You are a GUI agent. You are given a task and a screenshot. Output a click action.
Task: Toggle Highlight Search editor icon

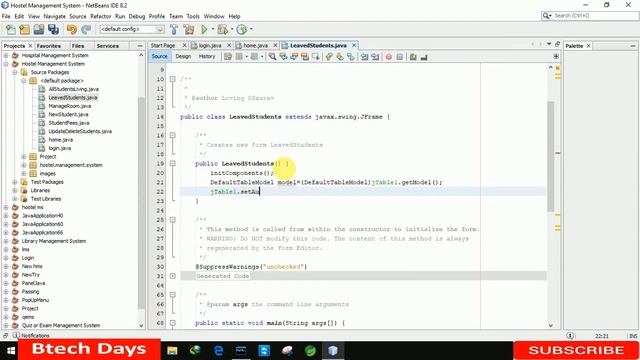click(x=305, y=57)
